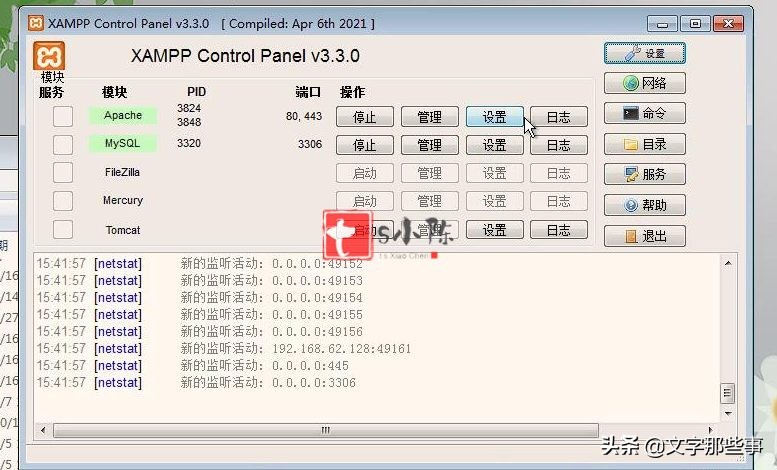Click the horizontal log scrollbar thumb
The height and width of the screenshot is (470, 777).
click(326, 430)
